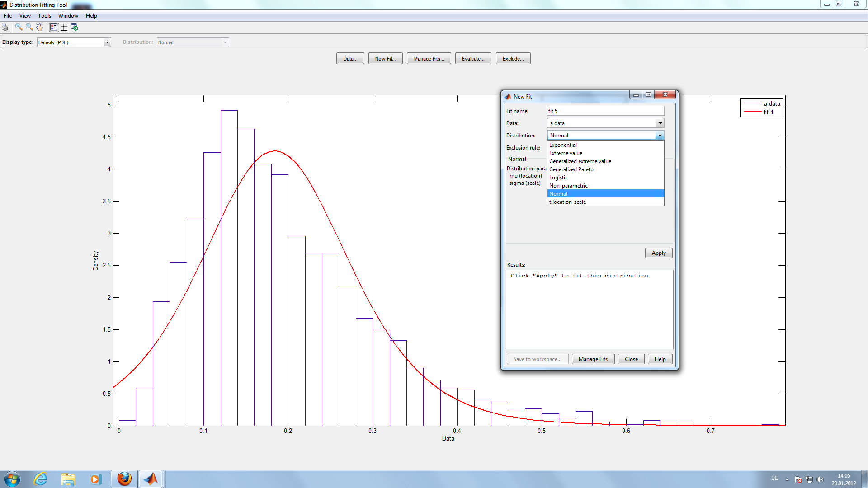
Task: Click the Apply button
Action: coord(658,253)
